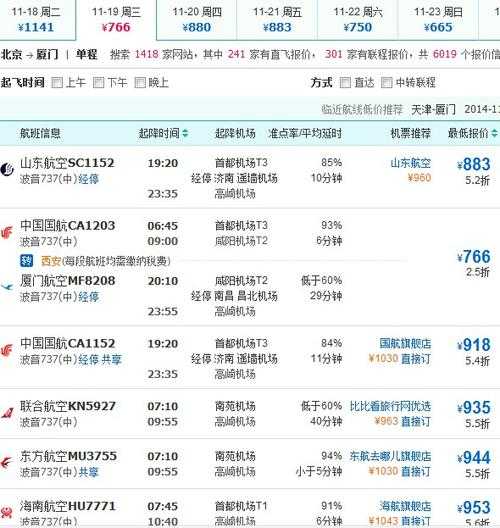
Task: Open the 天津-厦门 nearby route recommendation
Action: [434, 109]
